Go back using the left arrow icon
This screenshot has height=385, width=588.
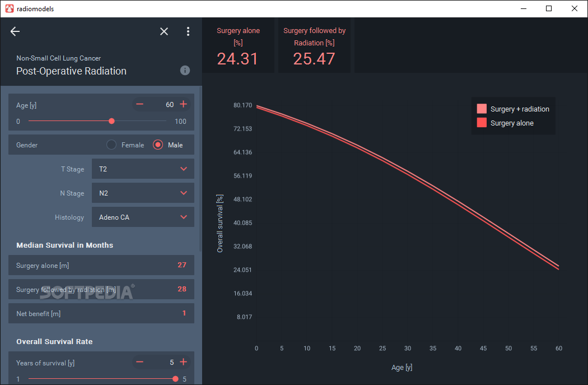pyautogui.click(x=15, y=31)
